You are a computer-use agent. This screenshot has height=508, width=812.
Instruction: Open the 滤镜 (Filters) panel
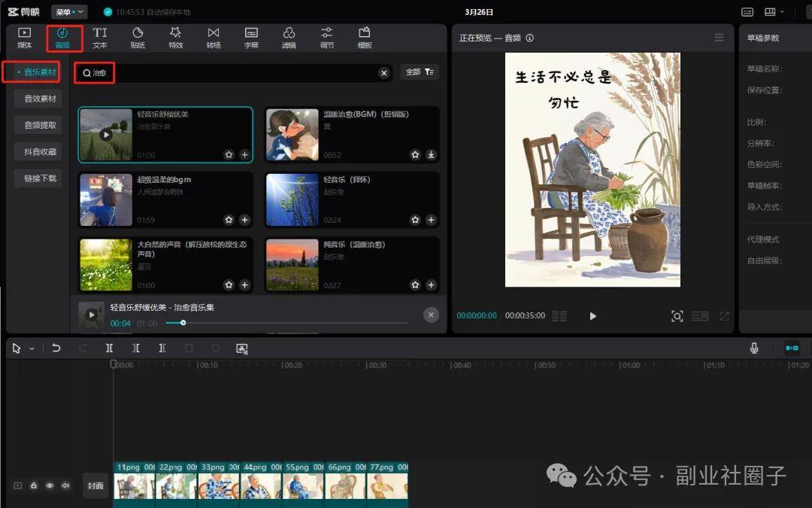[289, 38]
